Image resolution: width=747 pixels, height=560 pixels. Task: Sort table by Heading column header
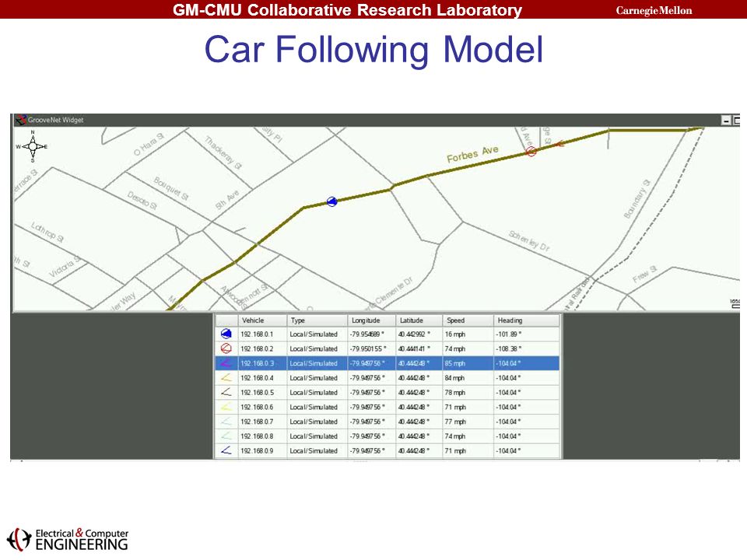(527, 320)
